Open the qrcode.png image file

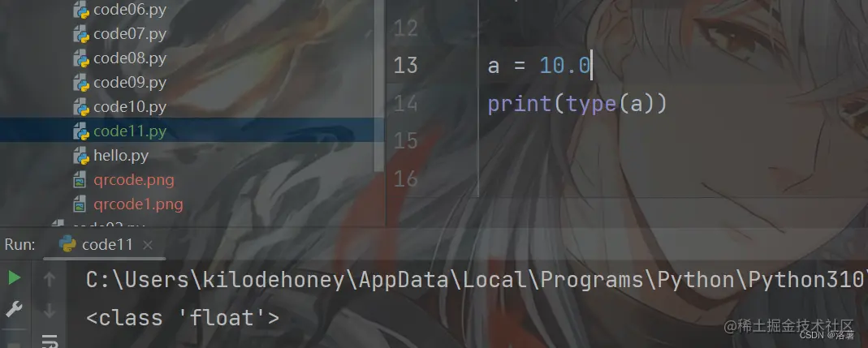click(133, 180)
